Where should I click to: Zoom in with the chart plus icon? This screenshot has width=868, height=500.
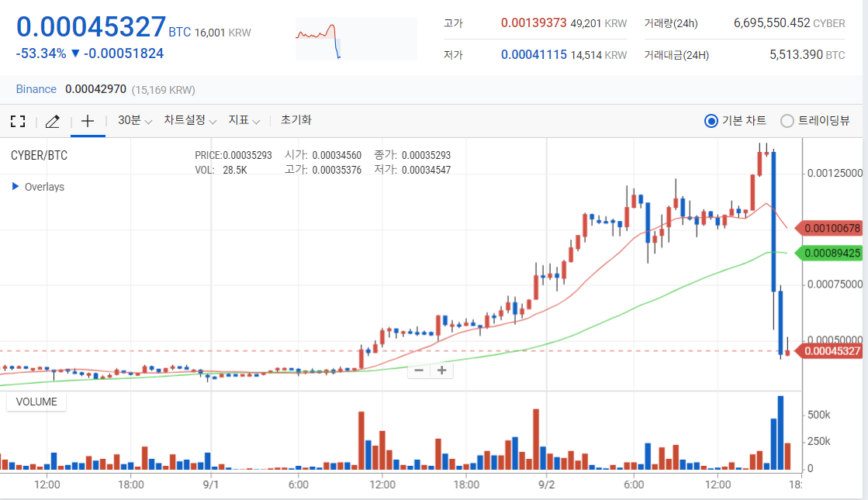[x=442, y=370]
